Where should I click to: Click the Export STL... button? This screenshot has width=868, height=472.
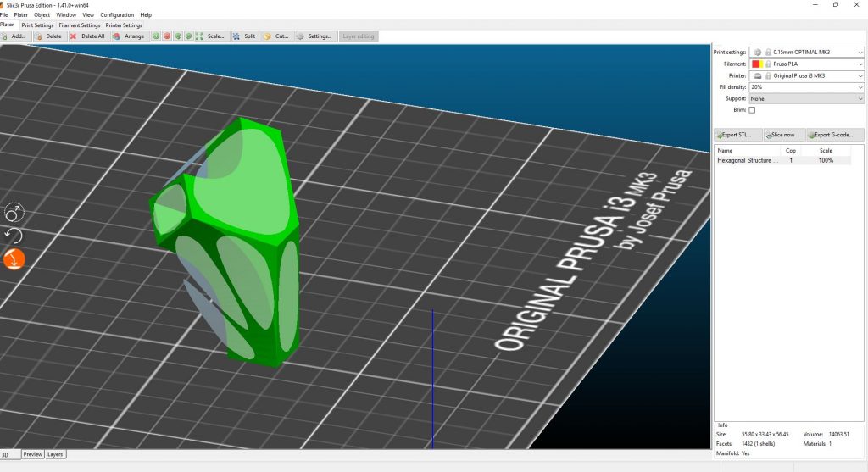tap(737, 135)
